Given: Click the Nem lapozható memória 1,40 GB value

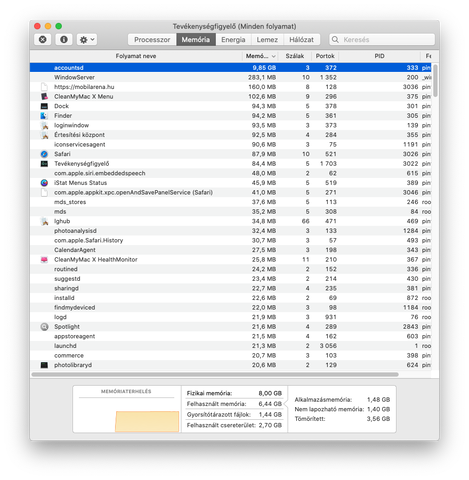Looking at the screenshot, I should pos(378,409).
